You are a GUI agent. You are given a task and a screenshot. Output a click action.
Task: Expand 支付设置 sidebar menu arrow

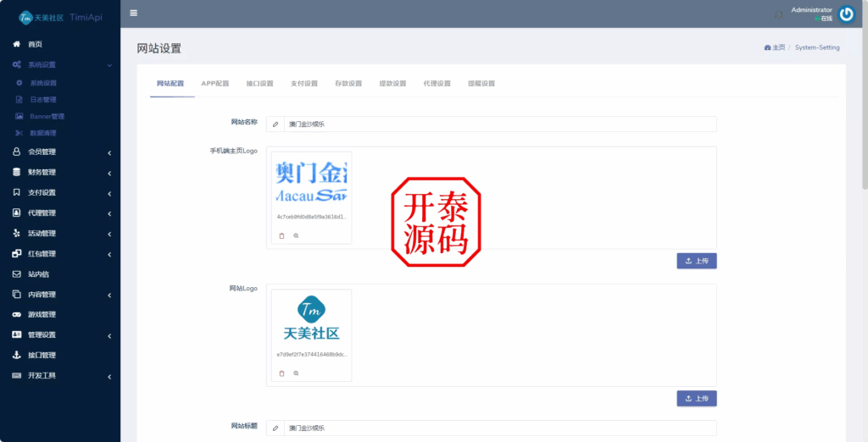tap(109, 194)
